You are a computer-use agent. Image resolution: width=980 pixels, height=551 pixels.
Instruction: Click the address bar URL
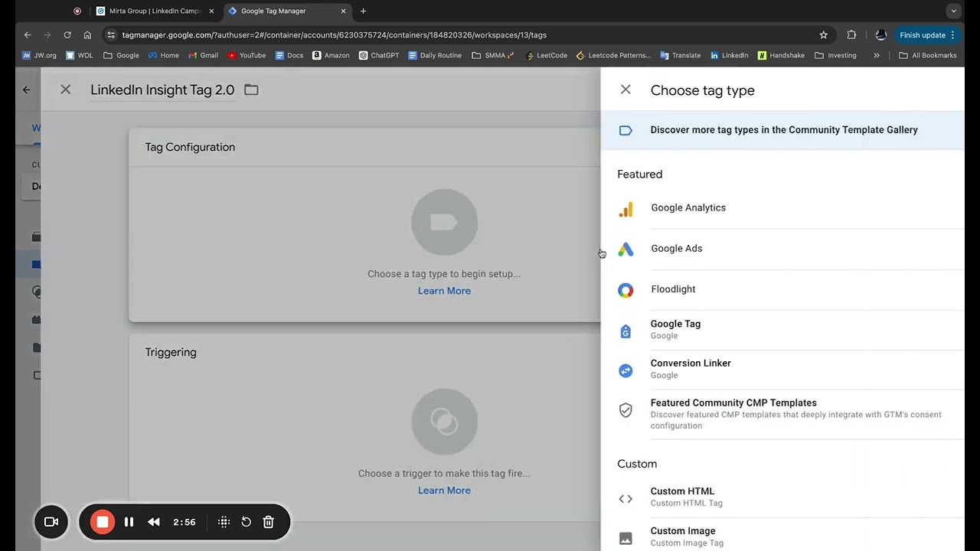(x=334, y=35)
